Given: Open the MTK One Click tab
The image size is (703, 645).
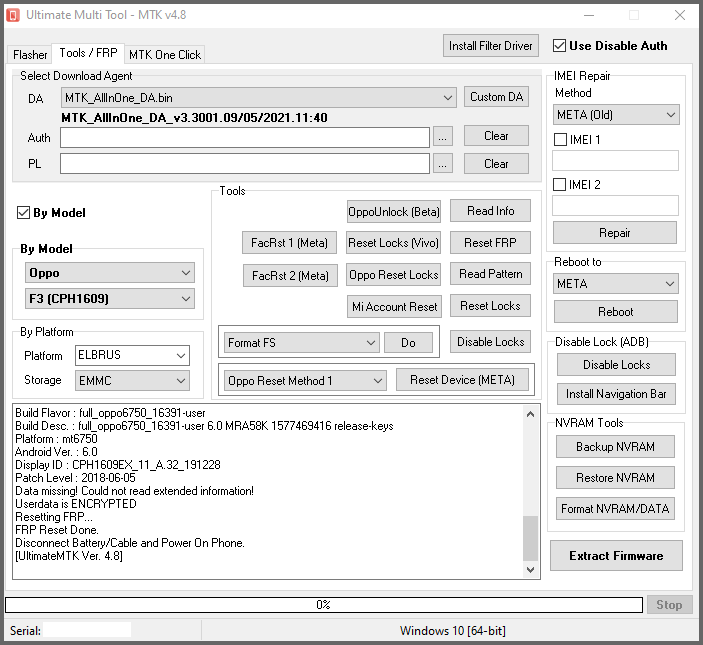Looking at the screenshot, I should [x=165, y=55].
